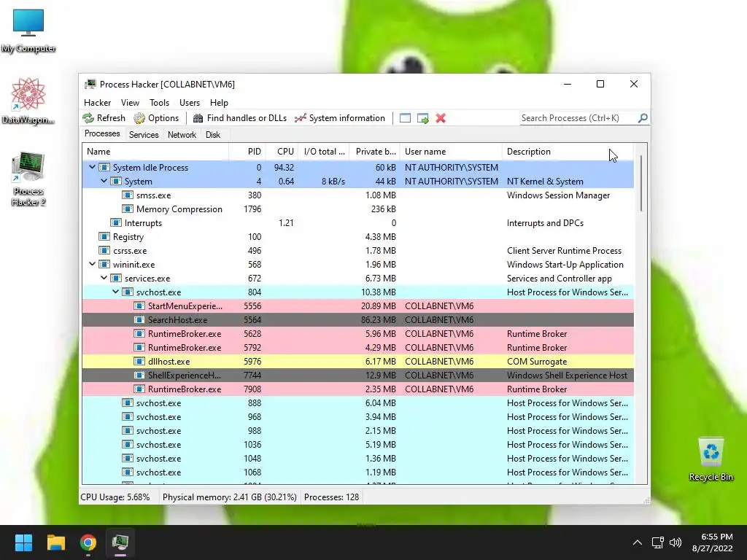Sort by the Name column header
747x560 pixels.
(x=155, y=152)
